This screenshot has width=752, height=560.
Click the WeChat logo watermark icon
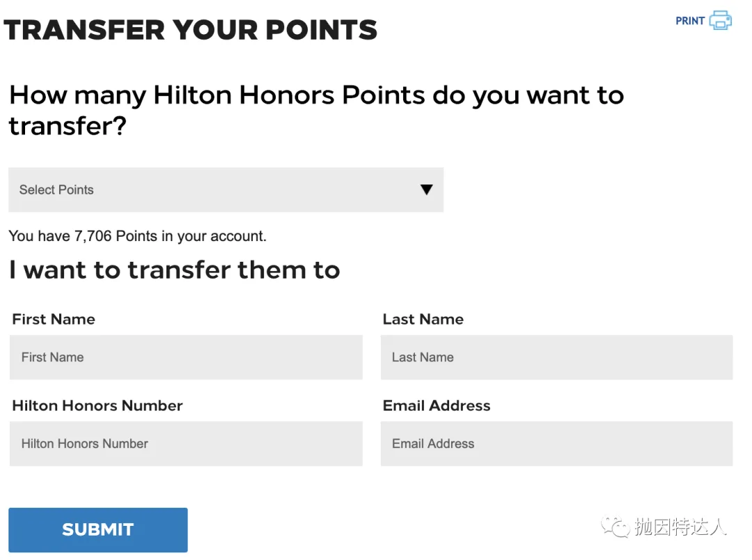coord(615,527)
